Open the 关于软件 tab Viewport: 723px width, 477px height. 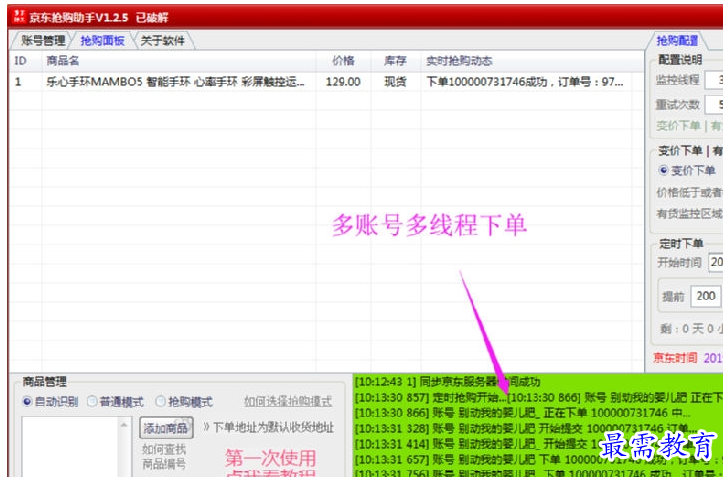(x=162, y=41)
